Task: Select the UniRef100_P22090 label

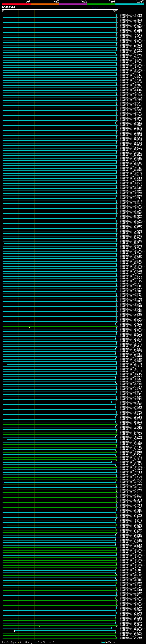Action: coord(131,193)
